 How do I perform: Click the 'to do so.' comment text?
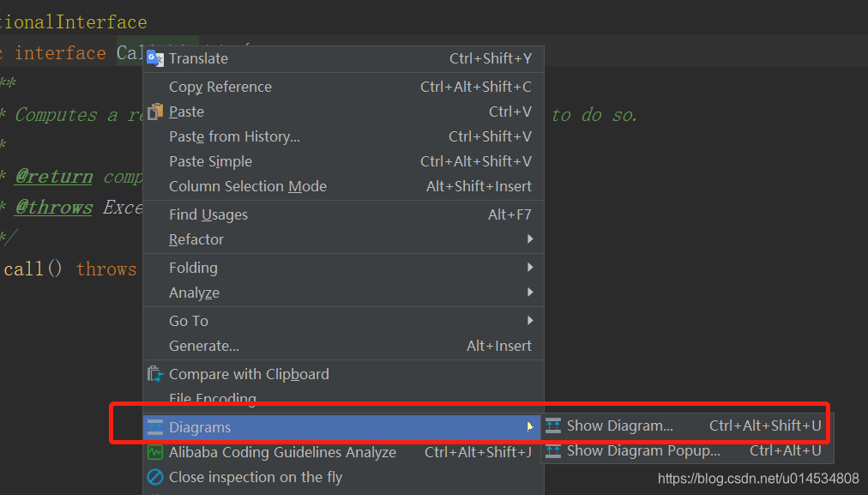click(595, 115)
